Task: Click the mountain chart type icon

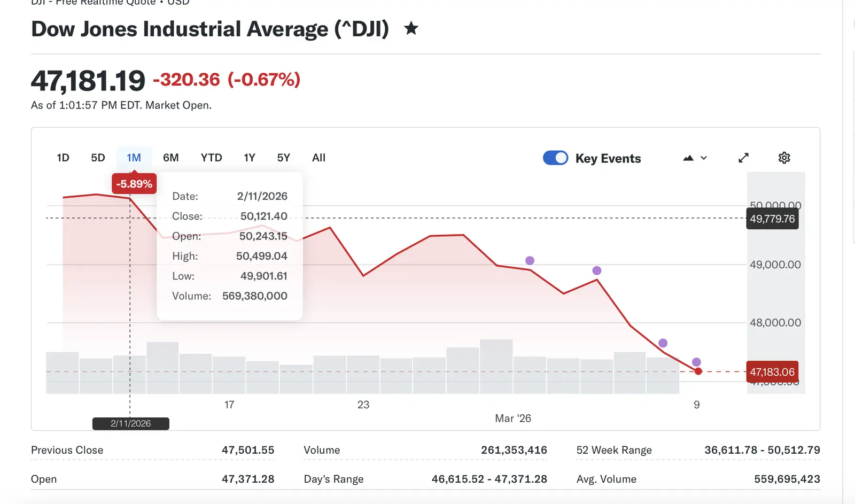Action: pyautogui.click(x=688, y=158)
